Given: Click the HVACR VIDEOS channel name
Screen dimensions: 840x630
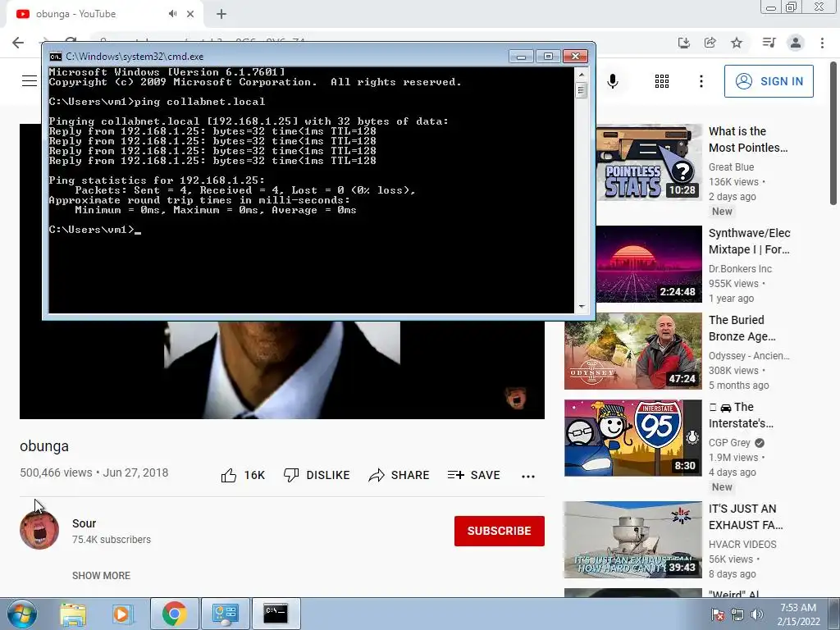Looking at the screenshot, I should tap(742, 545).
